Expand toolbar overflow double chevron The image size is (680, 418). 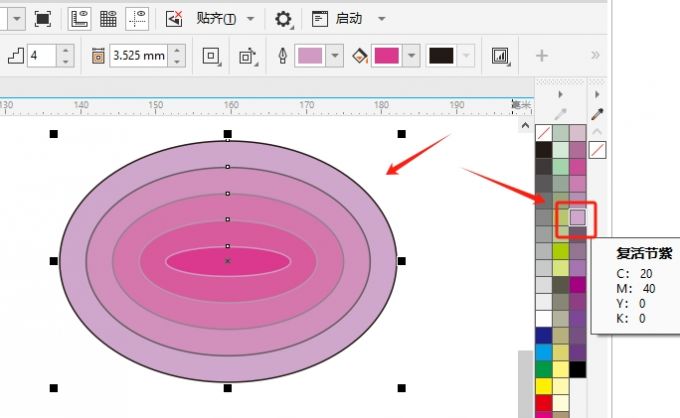pyautogui.click(x=595, y=56)
